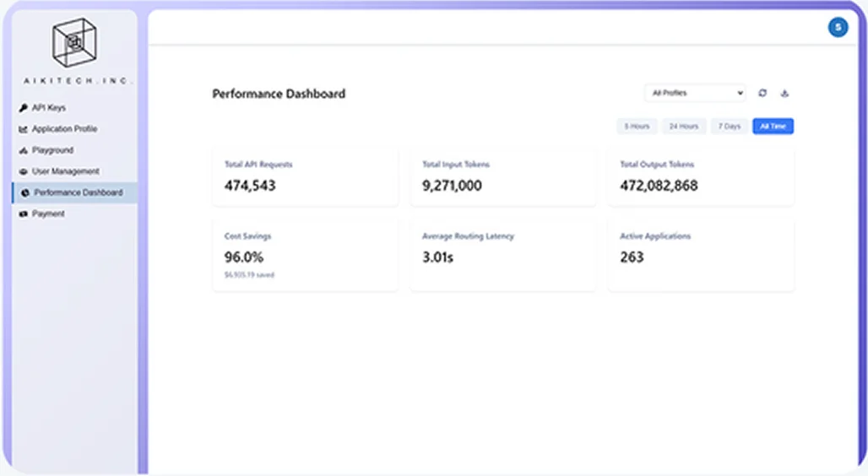Navigate to User Management
The height and width of the screenshot is (476, 868).
pyautogui.click(x=75, y=171)
